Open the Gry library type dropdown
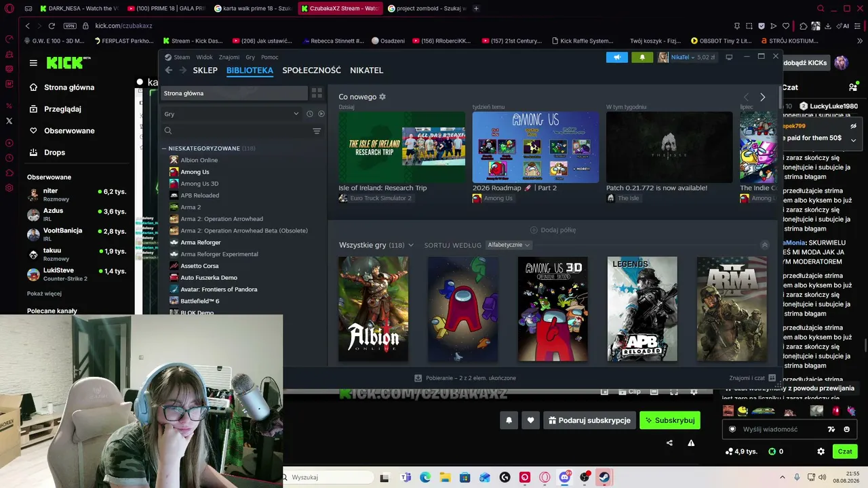868x488 pixels. [231, 114]
